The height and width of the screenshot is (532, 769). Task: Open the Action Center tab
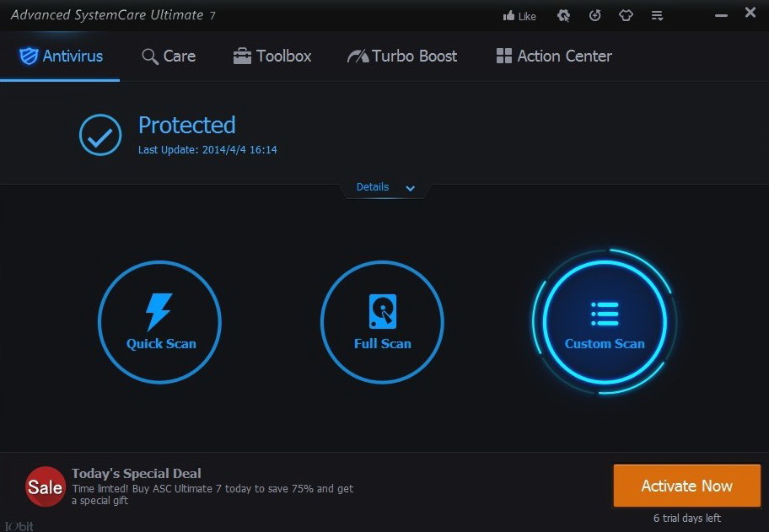[554, 56]
